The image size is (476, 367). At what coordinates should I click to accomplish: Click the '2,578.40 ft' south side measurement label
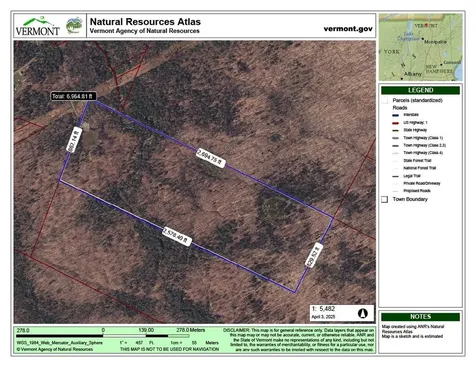(177, 236)
